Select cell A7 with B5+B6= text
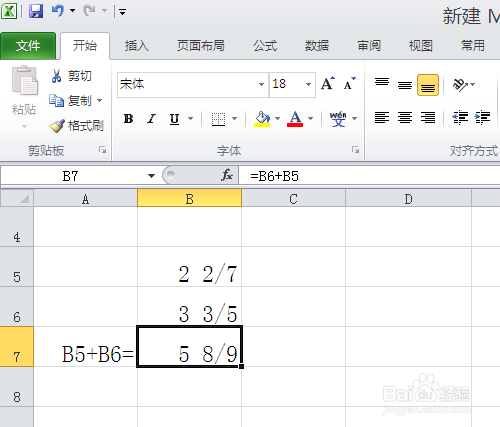 [85, 347]
